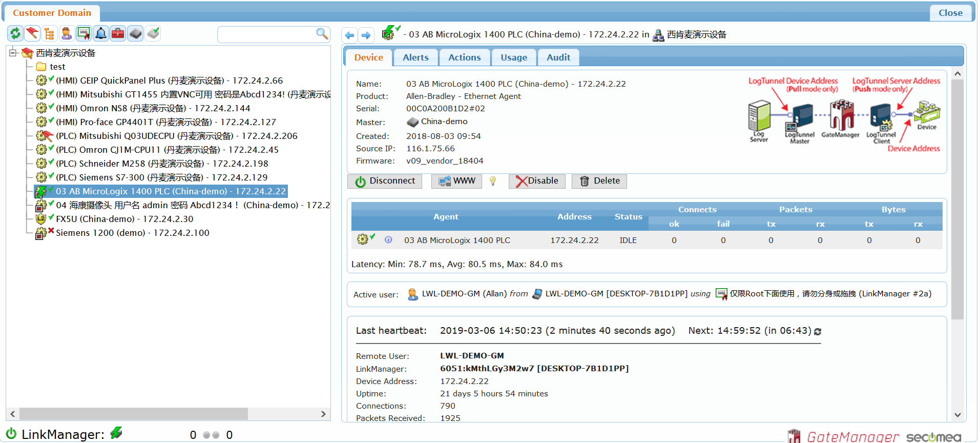The height and width of the screenshot is (443, 980).
Task: Click domain network icon in header
Action: [658, 35]
